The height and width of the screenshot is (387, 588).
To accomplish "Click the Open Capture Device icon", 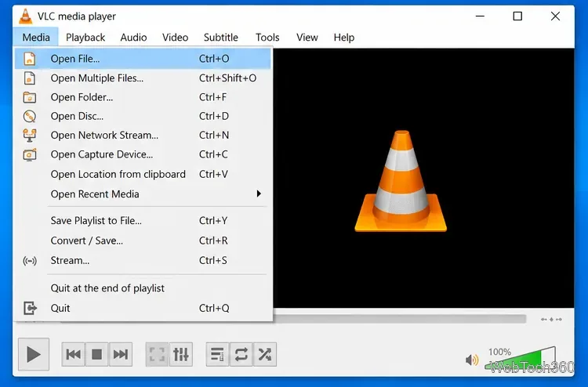I will tap(30, 154).
